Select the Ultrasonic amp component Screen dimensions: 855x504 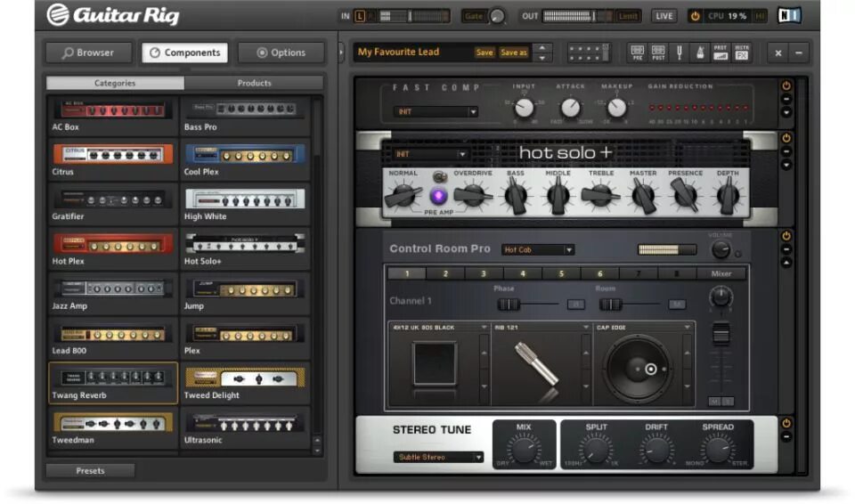click(245, 429)
